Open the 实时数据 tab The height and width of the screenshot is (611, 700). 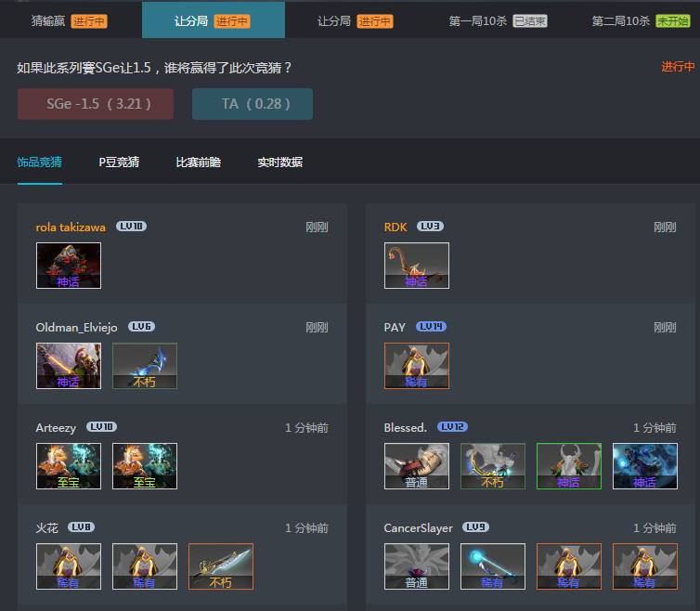[x=280, y=162]
